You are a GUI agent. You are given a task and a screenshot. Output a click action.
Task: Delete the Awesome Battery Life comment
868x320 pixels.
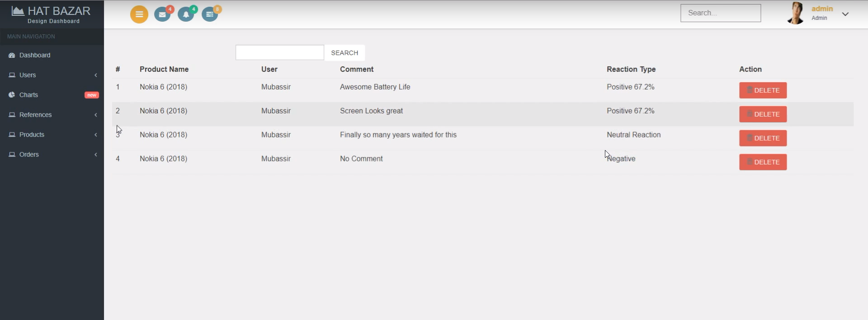[763, 90]
